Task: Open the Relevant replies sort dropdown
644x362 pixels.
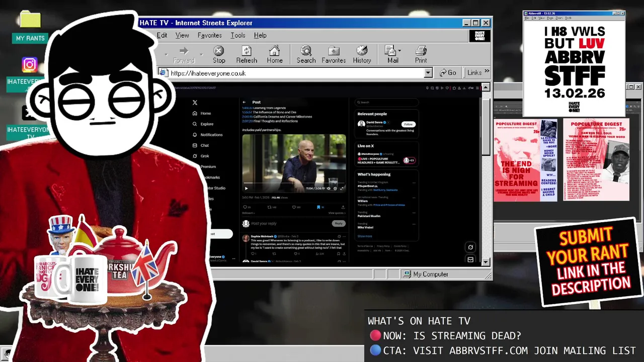Action: tap(249, 213)
